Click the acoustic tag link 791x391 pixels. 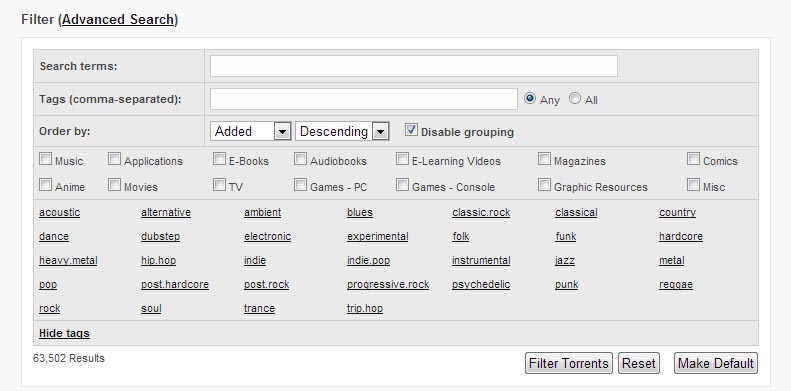(x=60, y=212)
